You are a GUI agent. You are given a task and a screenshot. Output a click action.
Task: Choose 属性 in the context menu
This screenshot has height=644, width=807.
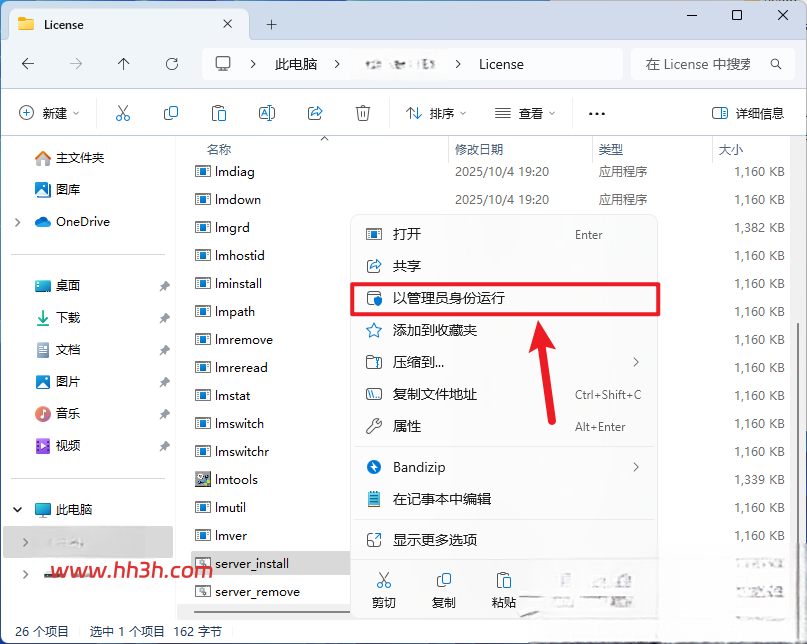click(x=504, y=426)
